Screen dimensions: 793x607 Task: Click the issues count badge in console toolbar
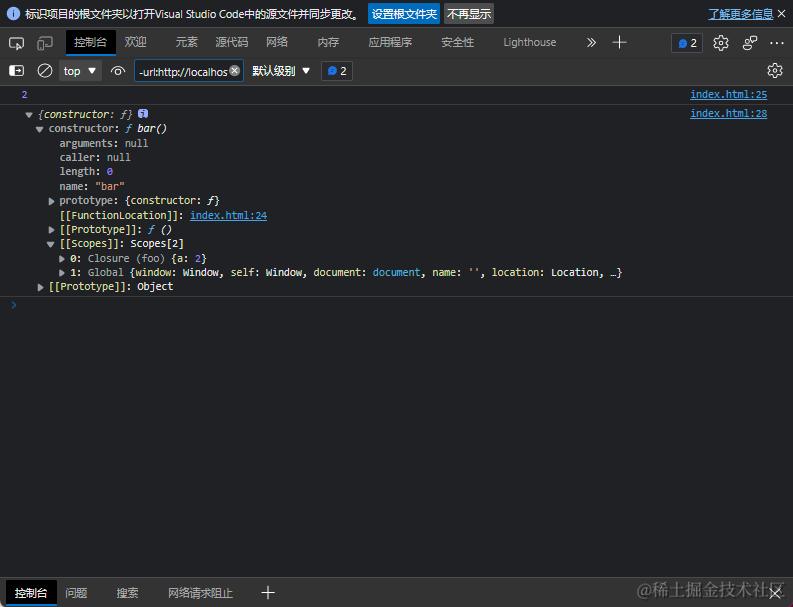point(337,71)
